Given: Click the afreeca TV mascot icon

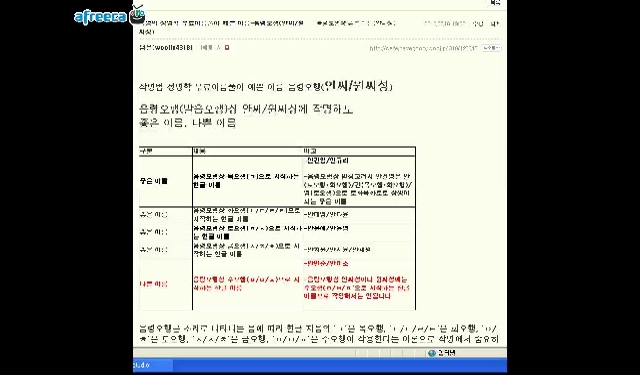Looking at the screenshot, I should coord(138,15).
